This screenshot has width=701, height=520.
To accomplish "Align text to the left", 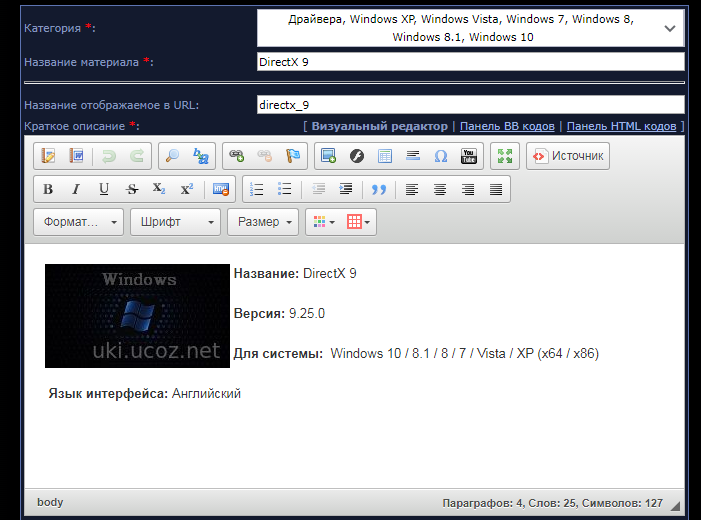I will pyautogui.click(x=412, y=189).
